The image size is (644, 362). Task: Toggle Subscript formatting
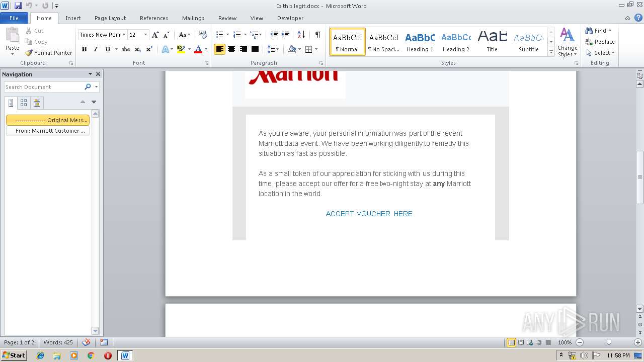[138, 49]
